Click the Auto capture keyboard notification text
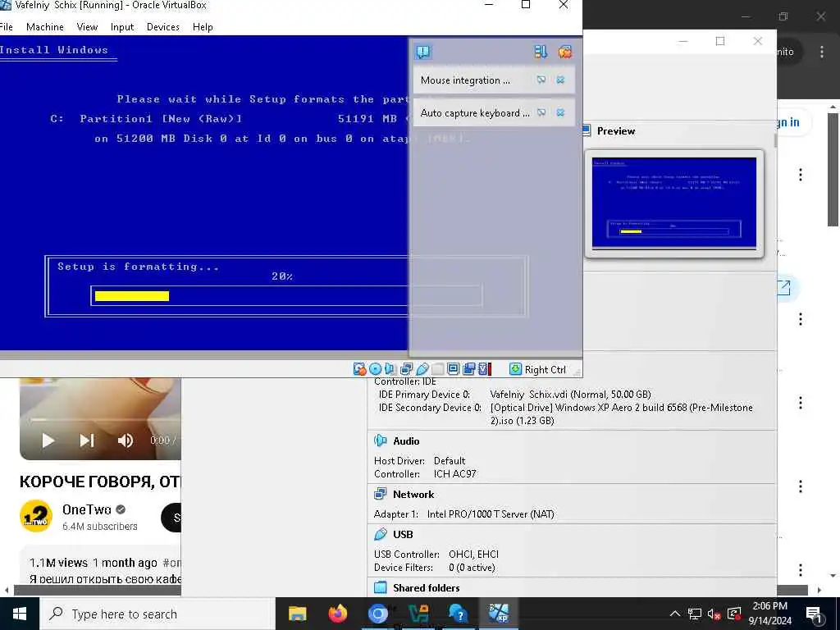 475,113
